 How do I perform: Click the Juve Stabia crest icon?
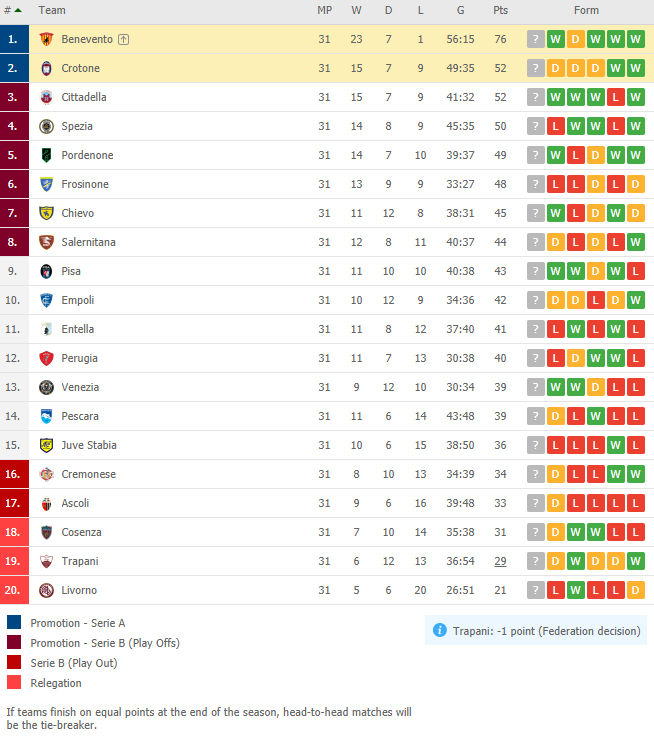[46, 445]
